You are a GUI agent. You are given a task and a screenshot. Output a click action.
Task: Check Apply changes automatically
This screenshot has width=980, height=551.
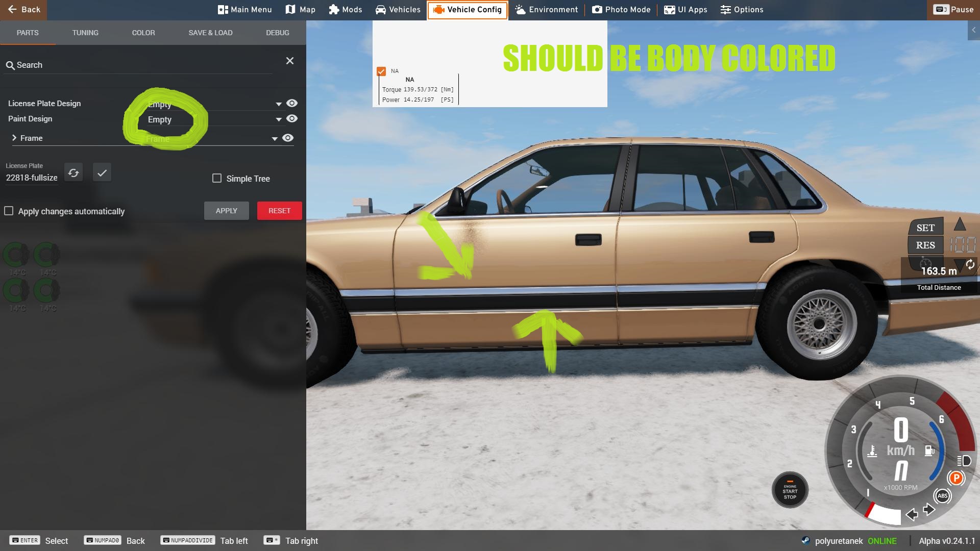(x=9, y=211)
